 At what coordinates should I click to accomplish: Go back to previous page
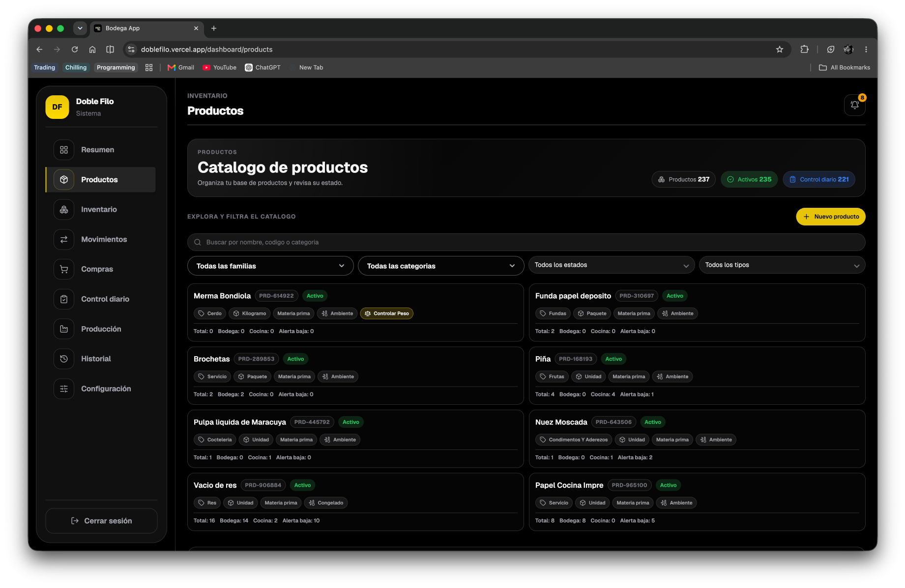click(39, 49)
